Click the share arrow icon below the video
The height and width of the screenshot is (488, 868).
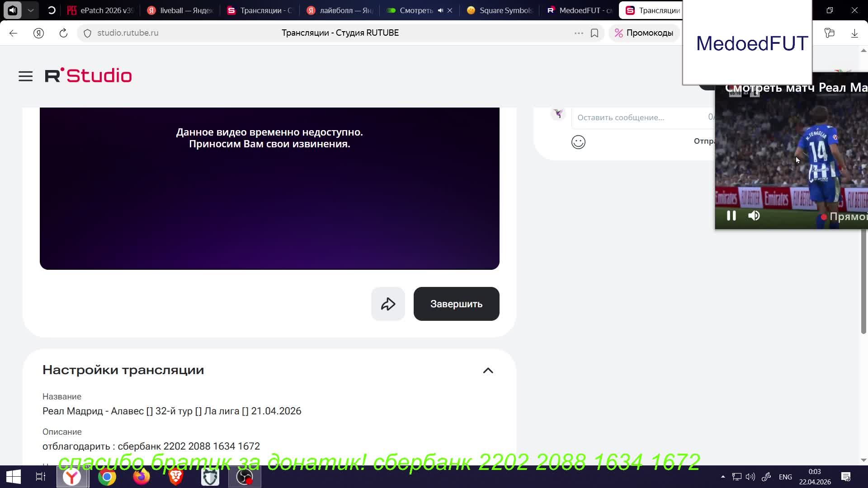[388, 304]
